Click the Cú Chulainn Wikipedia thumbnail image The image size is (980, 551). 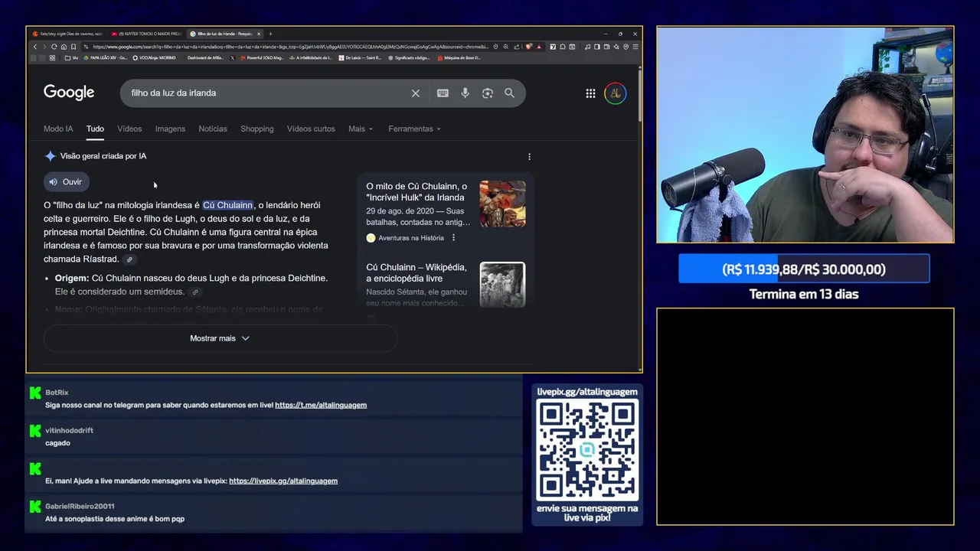click(x=502, y=285)
